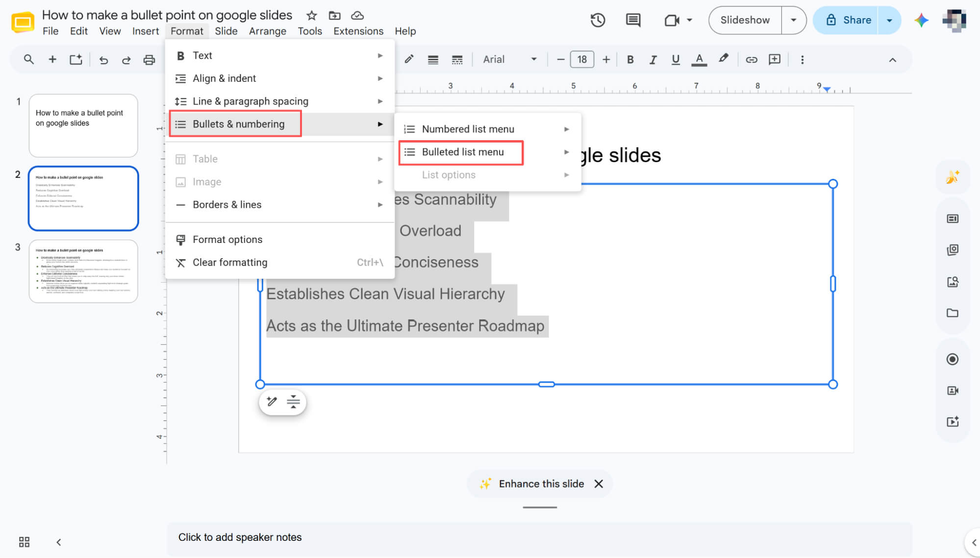Undo the last action
980x558 pixels.
click(103, 60)
